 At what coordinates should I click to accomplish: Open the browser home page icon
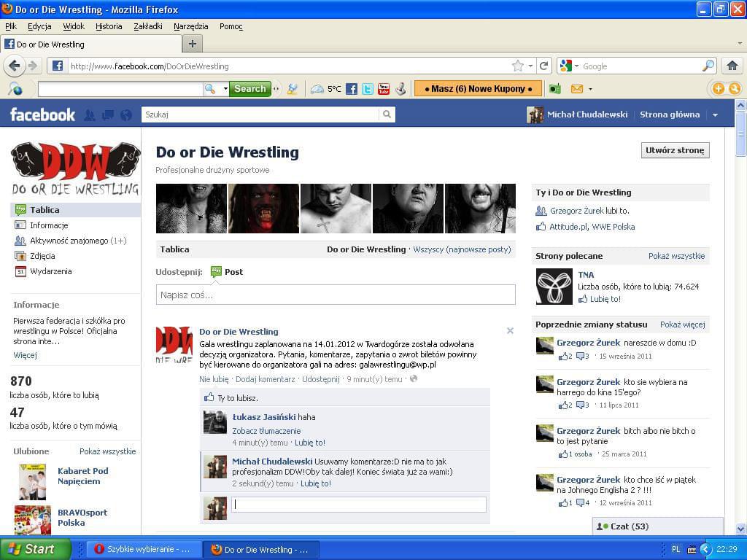(732, 66)
